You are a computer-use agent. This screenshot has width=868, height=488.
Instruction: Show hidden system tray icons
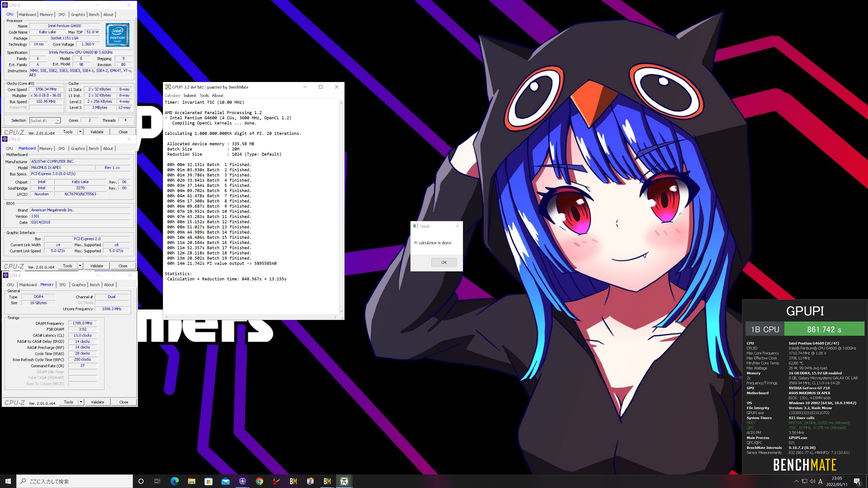tap(796, 481)
